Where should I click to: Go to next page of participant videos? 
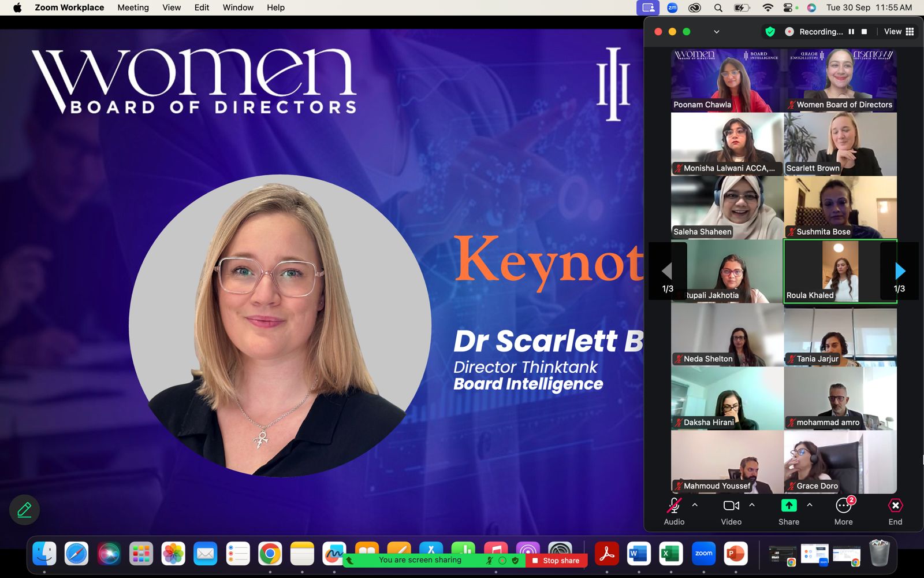(900, 271)
